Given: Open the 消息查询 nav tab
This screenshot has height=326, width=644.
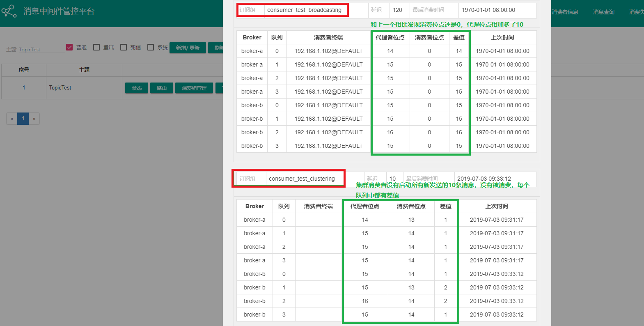Looking at the screenshot, I should (x=604, y=12).
